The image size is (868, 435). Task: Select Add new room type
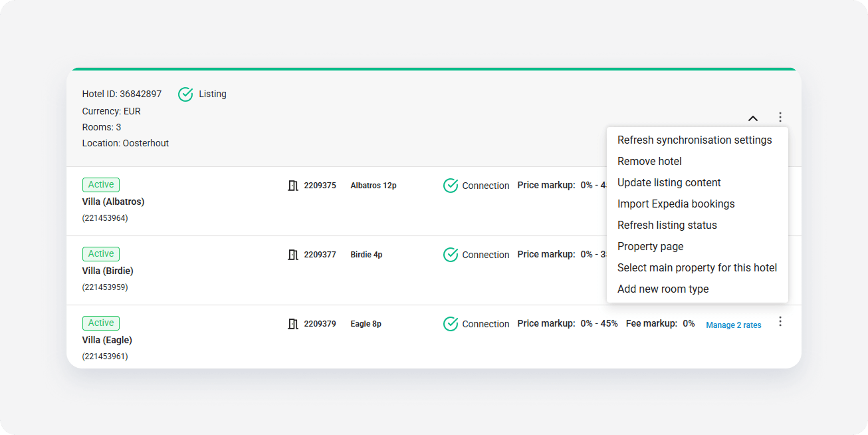697,289
